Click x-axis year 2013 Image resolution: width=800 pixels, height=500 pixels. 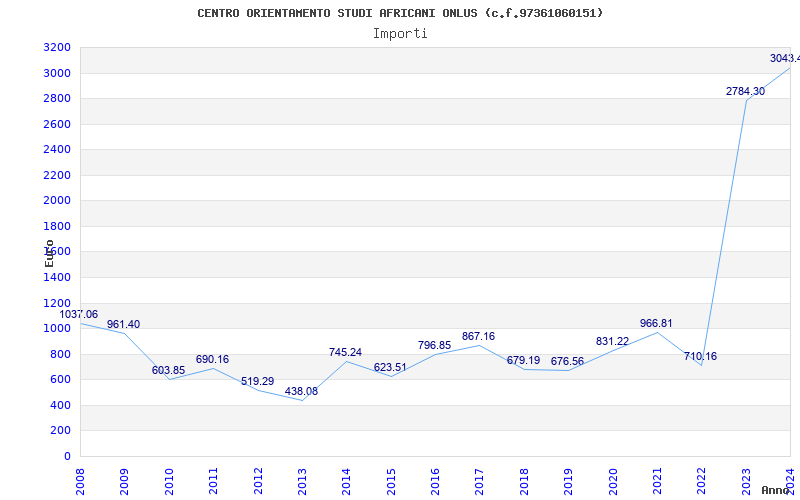click(x=302, y=482)
